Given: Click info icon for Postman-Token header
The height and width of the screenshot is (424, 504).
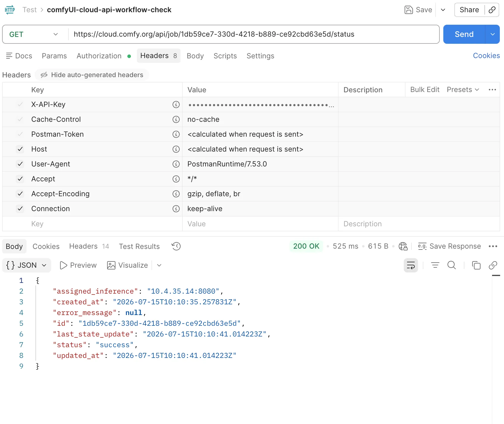Looking at the screenshot, I should click(176, 134).
